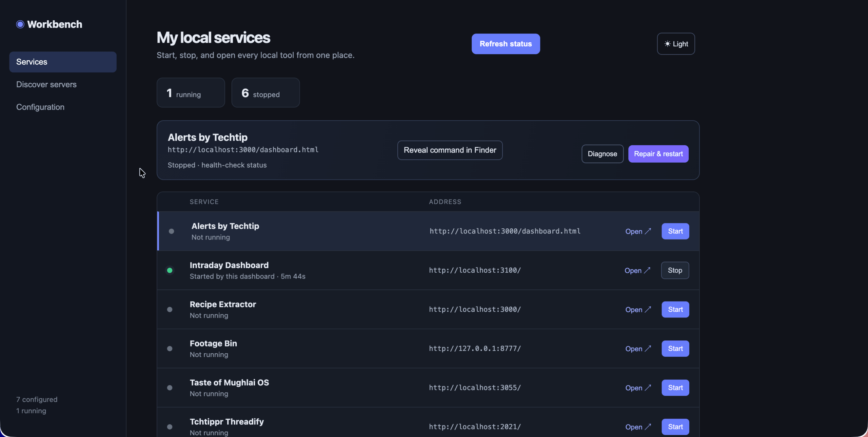The width and height of the screenshot is (868, 437).
Task: Open Intraday Dashboard in browser
Action: pos(637,270)
